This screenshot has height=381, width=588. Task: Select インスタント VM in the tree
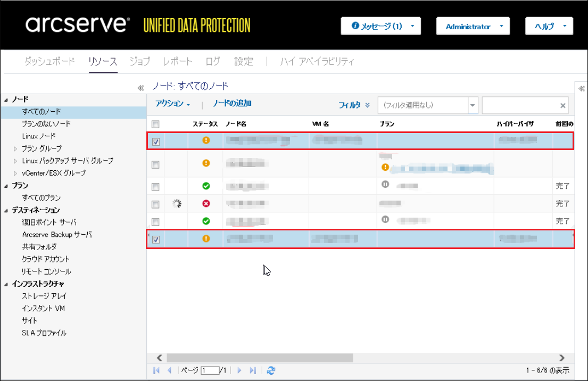(x=43, y=308)
